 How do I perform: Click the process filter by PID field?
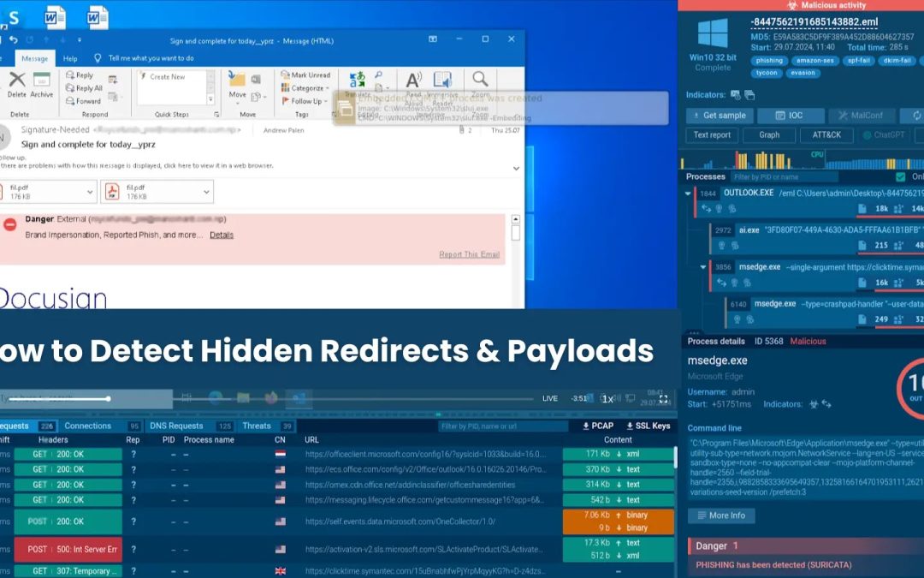click(785, 177)
